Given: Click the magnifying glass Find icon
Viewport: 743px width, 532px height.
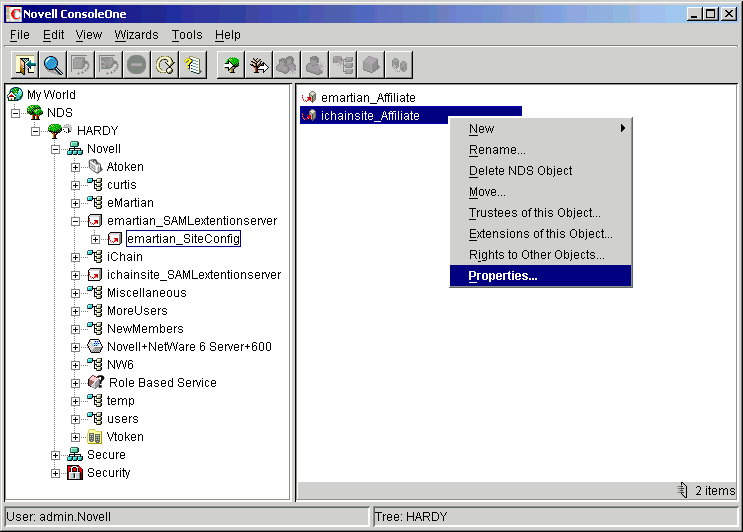Looking at the screenshot, I should pyautogui.click(x=53, y=65).
